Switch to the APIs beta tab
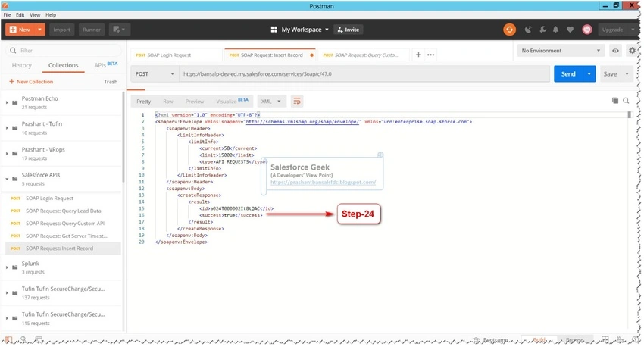 point(105,65)
